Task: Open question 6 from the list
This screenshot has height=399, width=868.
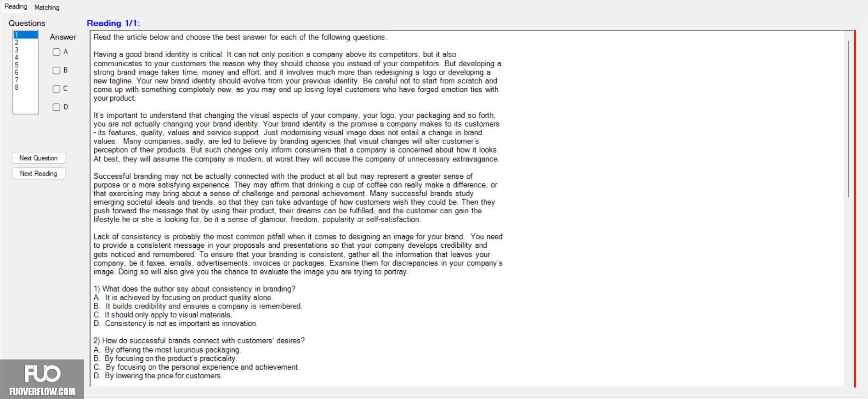Action: [x=25, y=72]
